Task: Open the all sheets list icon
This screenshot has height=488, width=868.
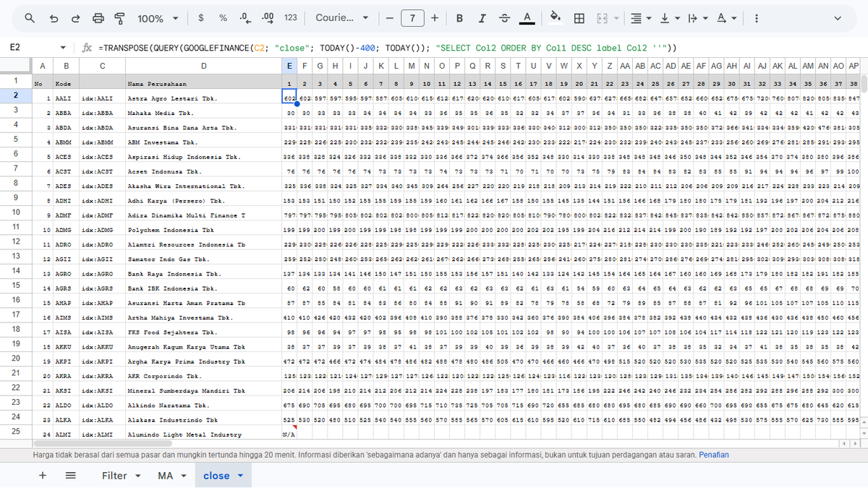Action: (70, 476)
